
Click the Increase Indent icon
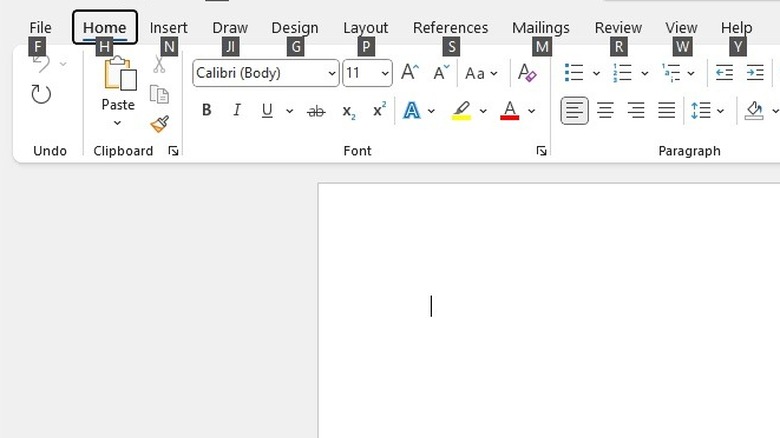point(755,73)
